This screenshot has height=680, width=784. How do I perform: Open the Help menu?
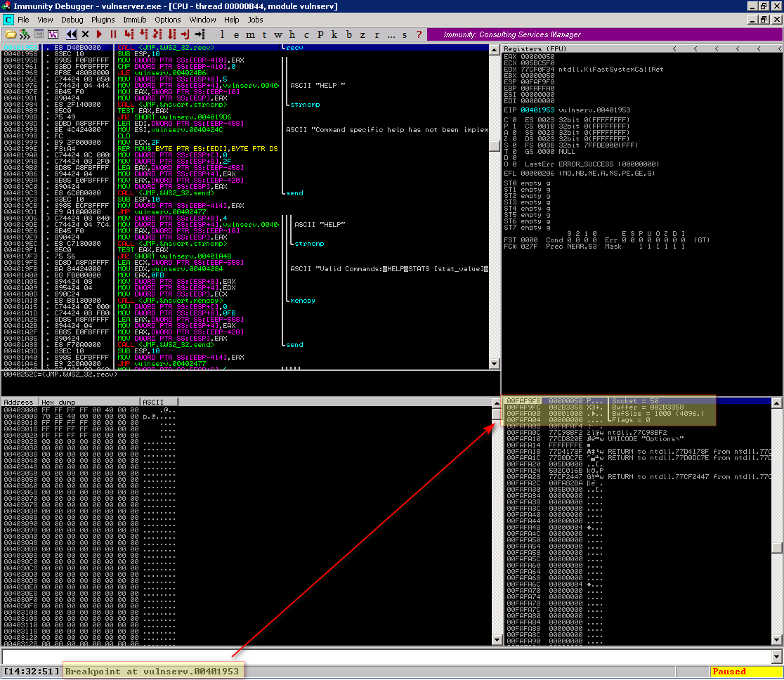232,20
